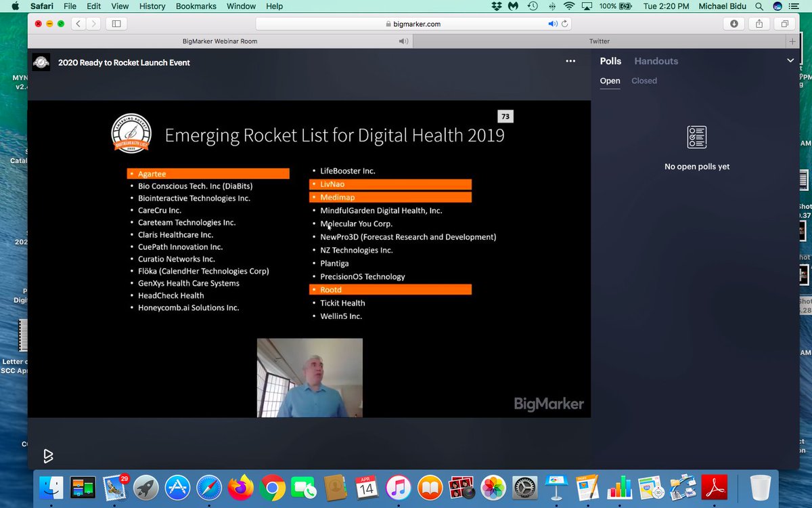Open the Bookmarks menu
Image resolution: width=812 pixels, height=508 pixels.
[196, 6]
